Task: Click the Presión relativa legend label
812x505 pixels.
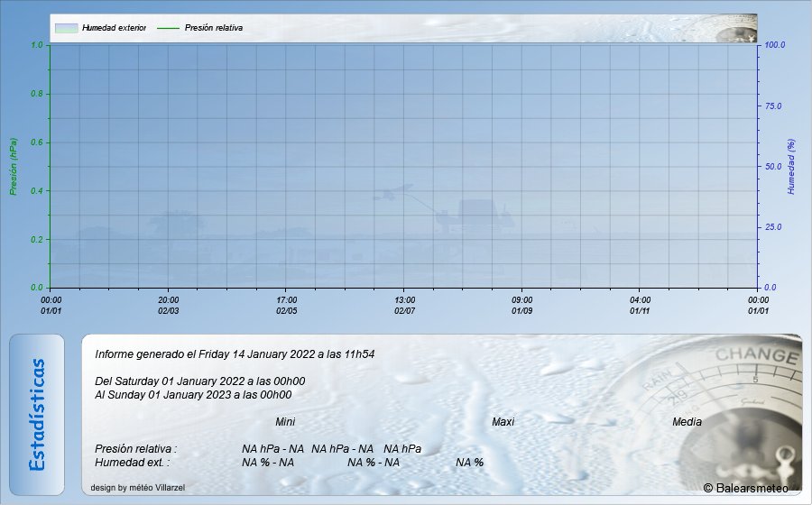Action: click(214, 28)
